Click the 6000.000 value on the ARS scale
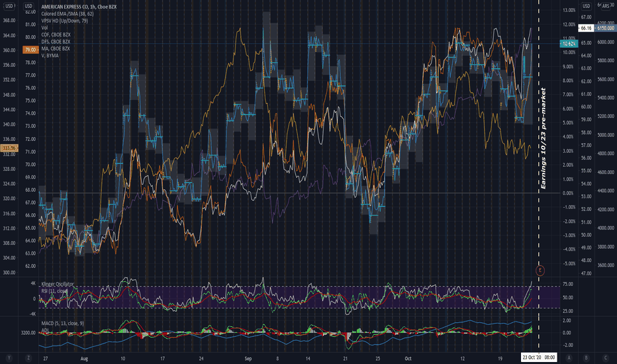Viewport: 617px width, 364px height. click(606, 42)
